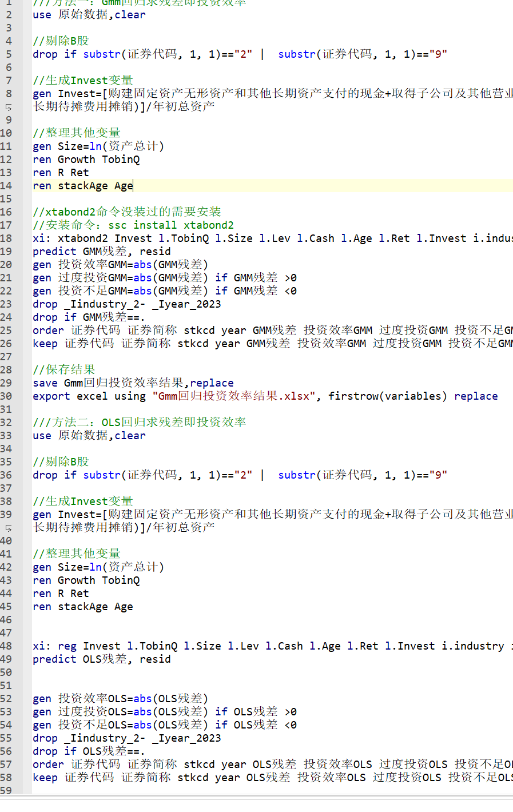Viewport: 513px width, 812px height.
Task: Click 'drop _Iindustry_2- _Iyear_2023' on line 23
Action: pos(127,304)
